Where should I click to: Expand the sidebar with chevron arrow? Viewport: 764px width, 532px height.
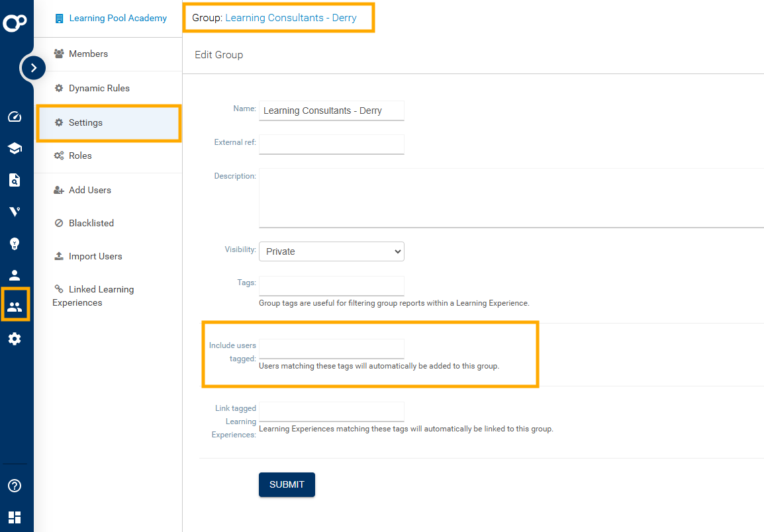[x=34, y=67]
